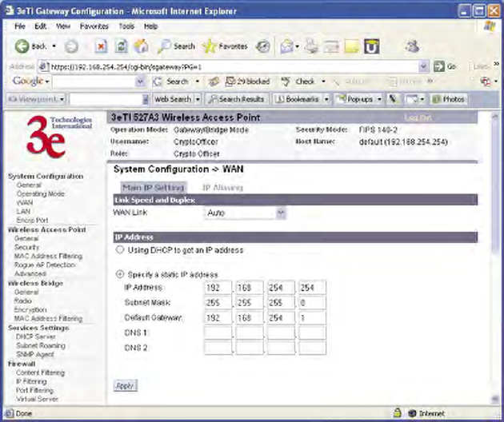This screenshot has width=504, height=422.
Task: Select Using DHCP to get an IP address
Action: tap(120, 250)
